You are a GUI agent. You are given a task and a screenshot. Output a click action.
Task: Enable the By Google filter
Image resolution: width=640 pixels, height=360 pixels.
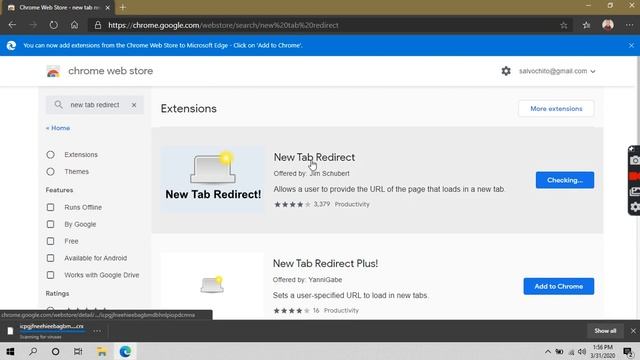50,224
